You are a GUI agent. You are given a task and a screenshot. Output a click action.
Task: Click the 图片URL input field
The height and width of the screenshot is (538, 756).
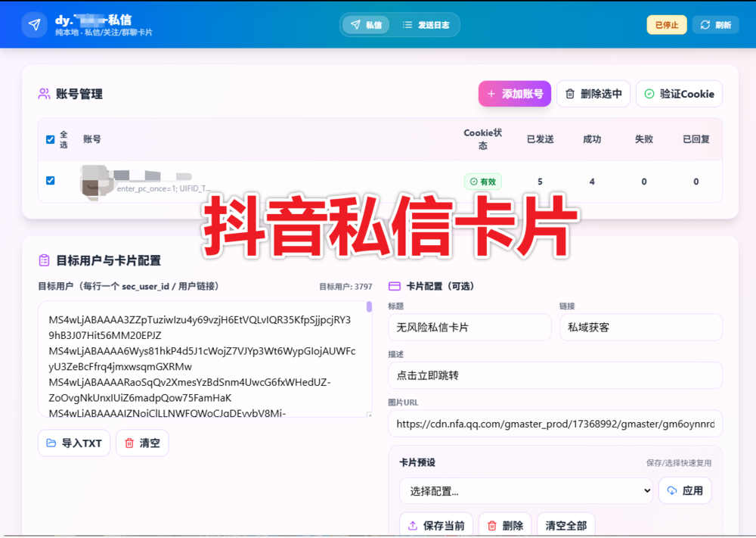pos(555,424)
